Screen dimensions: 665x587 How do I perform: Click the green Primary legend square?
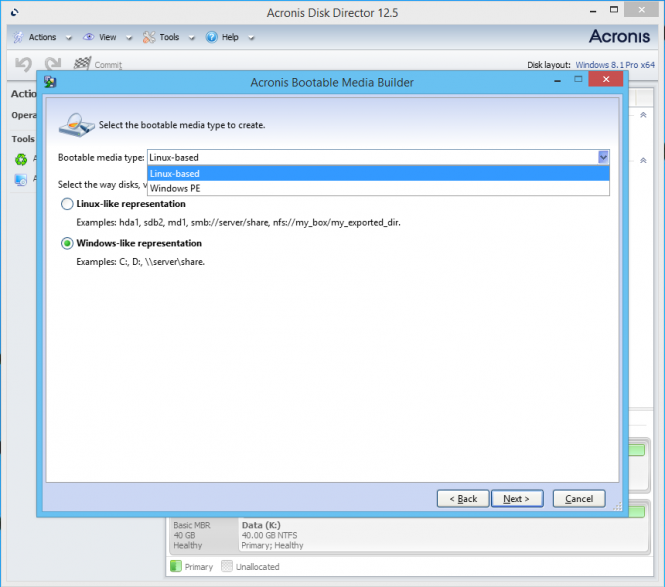pyautogui.click(x=176, y=566)
